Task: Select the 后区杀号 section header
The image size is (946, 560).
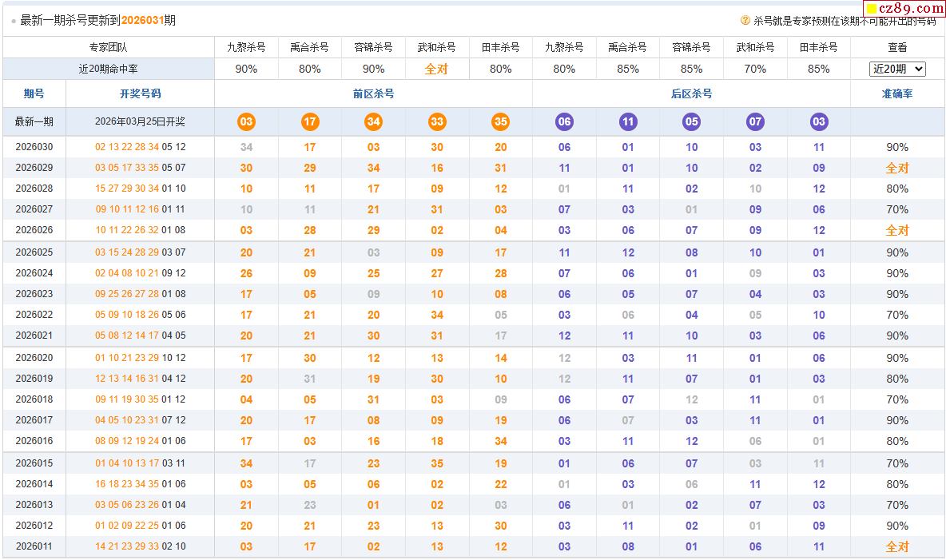Action: click(x=691, y=93)
